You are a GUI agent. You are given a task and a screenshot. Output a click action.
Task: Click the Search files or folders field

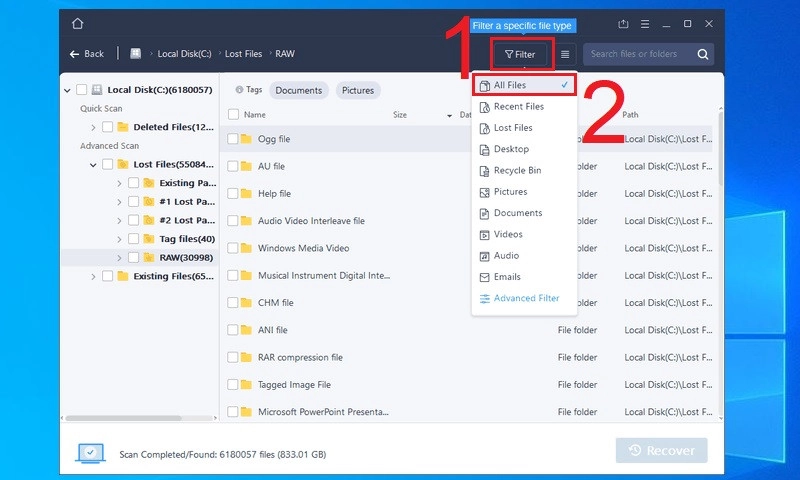[x=640, y=54]
